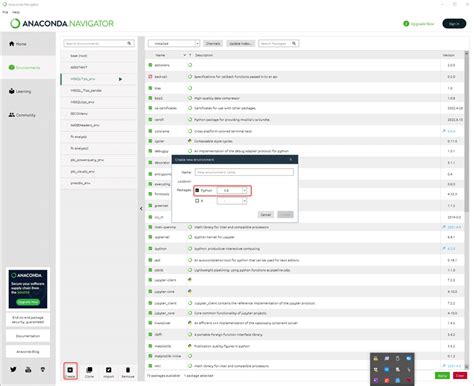This screenshot has width=474, height=386.
Task: Click the Clone environment icon
Action: (89, 370)
